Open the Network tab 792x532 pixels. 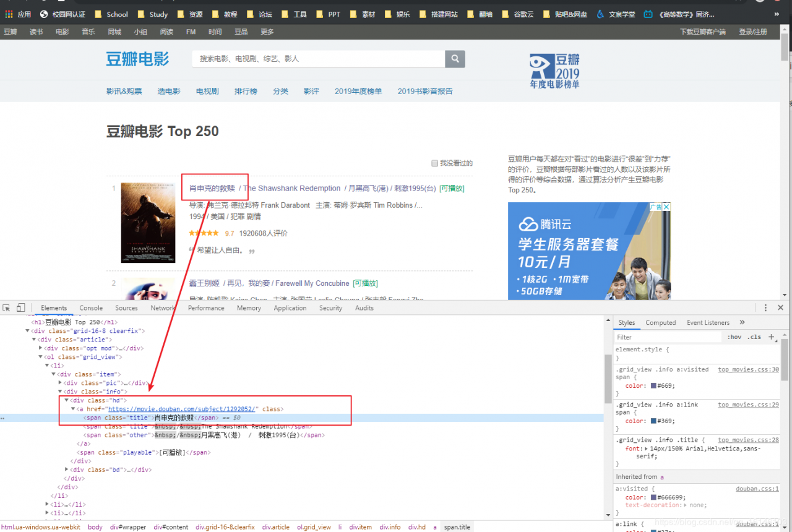pos(163,308)
